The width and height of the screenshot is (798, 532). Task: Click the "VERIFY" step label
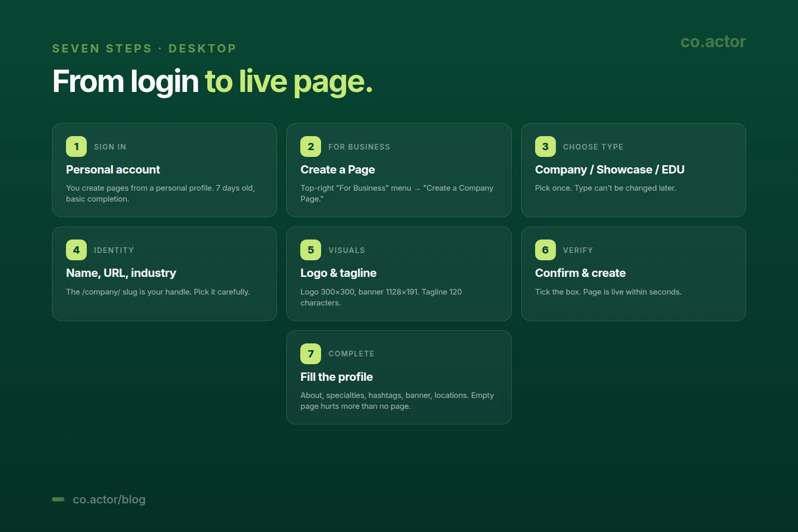(x=578, y=250)
